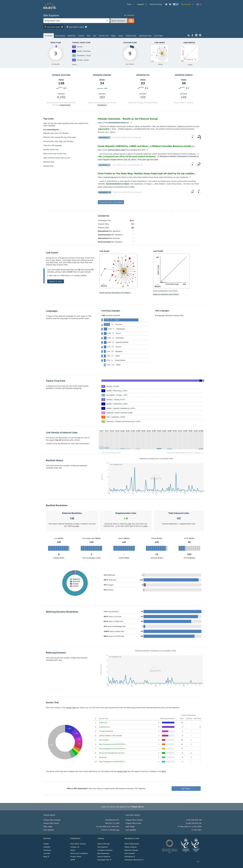Screen dimensions: 243x868
Task: Click gear icon next to norml.org.nz URL
Action: point(190,177)
